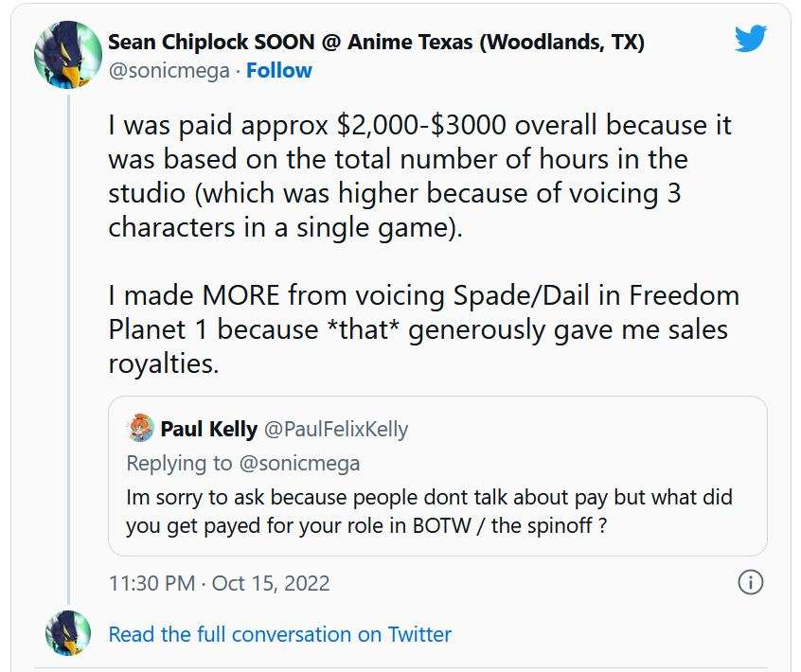The width and height of the screenshot is (801, 672).
Task: Click the paragraph about sales royalties
Action: point(423,329)
